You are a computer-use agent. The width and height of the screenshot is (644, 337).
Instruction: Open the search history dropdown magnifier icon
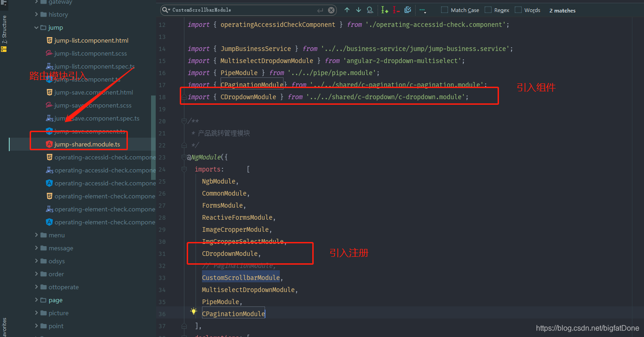(165, 10)
